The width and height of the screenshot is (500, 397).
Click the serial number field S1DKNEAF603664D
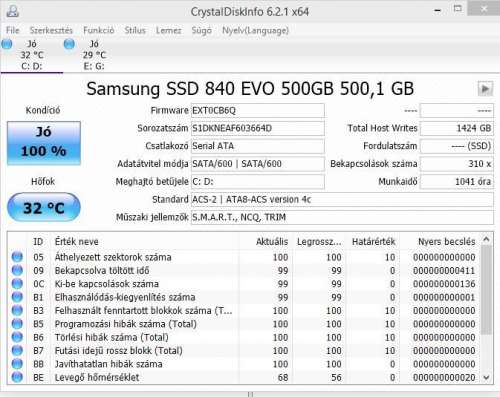[258, 128]
